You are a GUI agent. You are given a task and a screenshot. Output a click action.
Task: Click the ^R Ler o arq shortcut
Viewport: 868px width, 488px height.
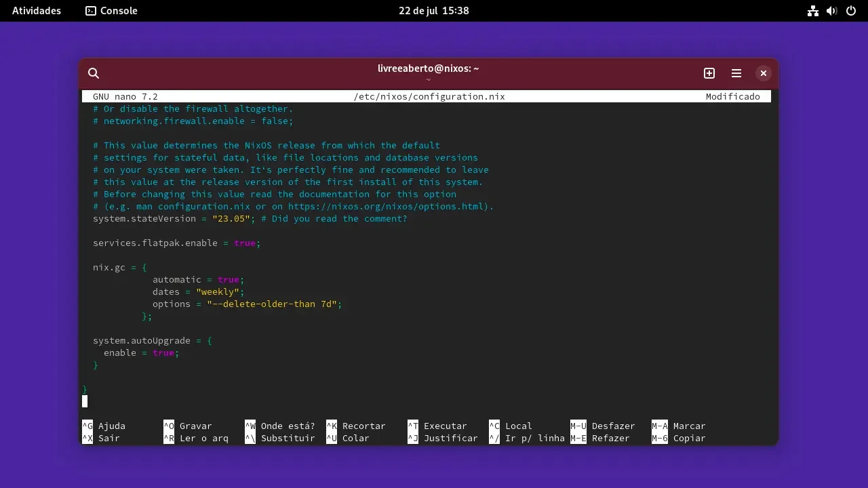point(196,439)
